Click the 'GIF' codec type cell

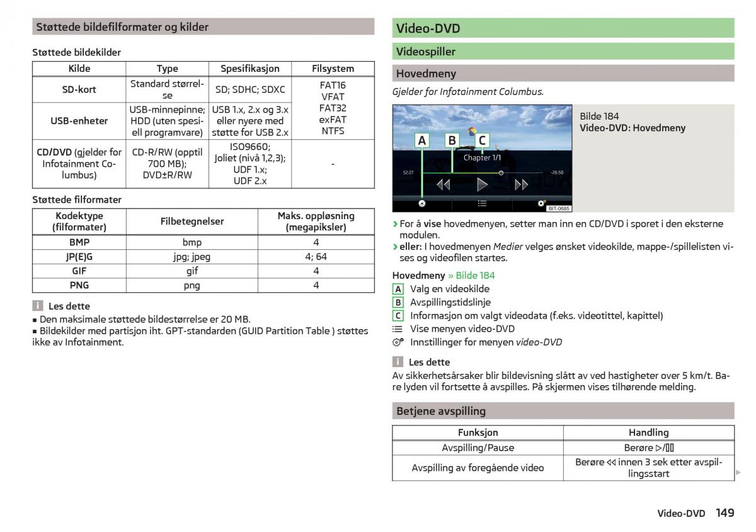point(79,271)
